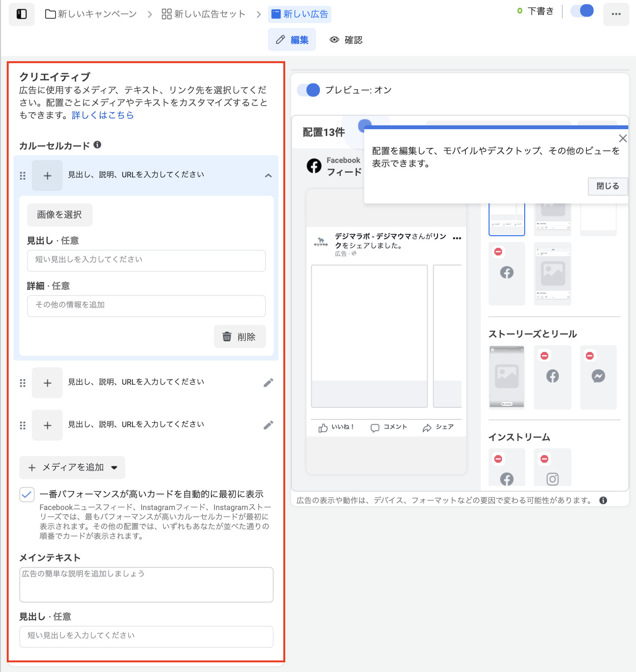
Task: Turn off the プレビュー toggle
Action: 308,90
